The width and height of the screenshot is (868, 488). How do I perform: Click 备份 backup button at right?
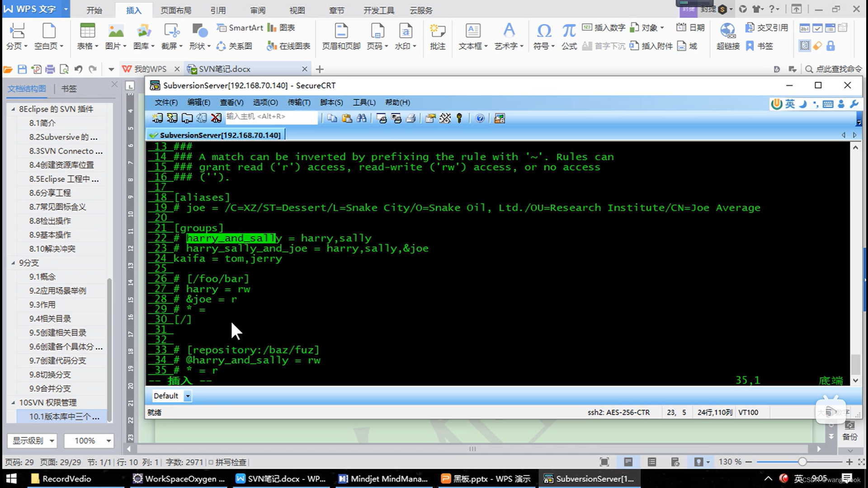point(850,432)
